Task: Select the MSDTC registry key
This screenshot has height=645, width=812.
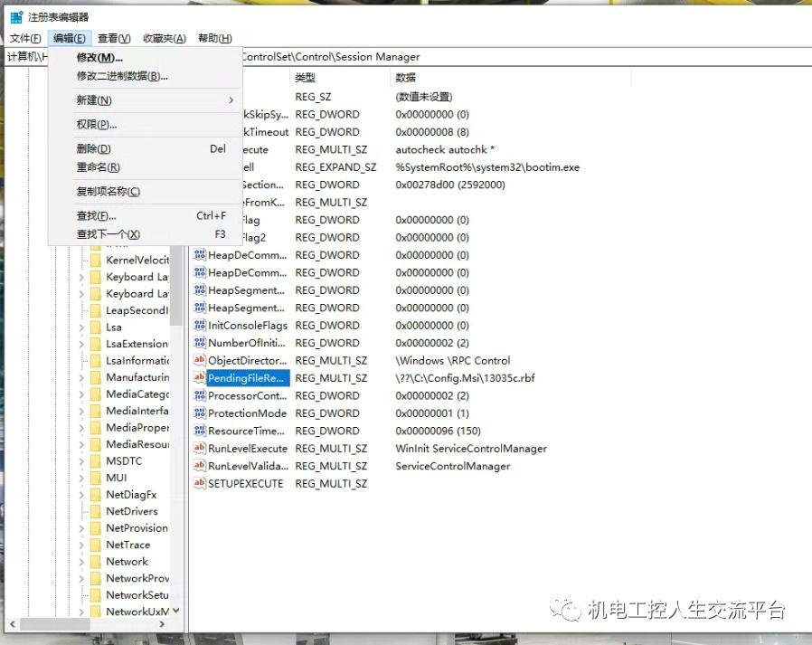Action: pos(126,460)
